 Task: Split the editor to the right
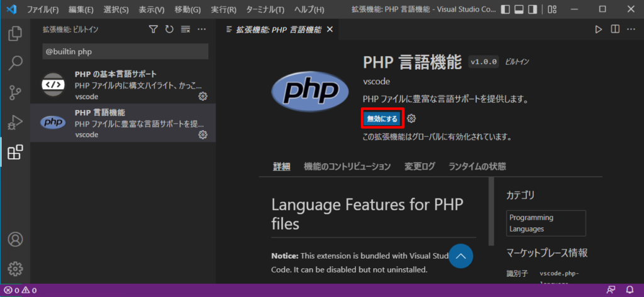tap(615, 29)
